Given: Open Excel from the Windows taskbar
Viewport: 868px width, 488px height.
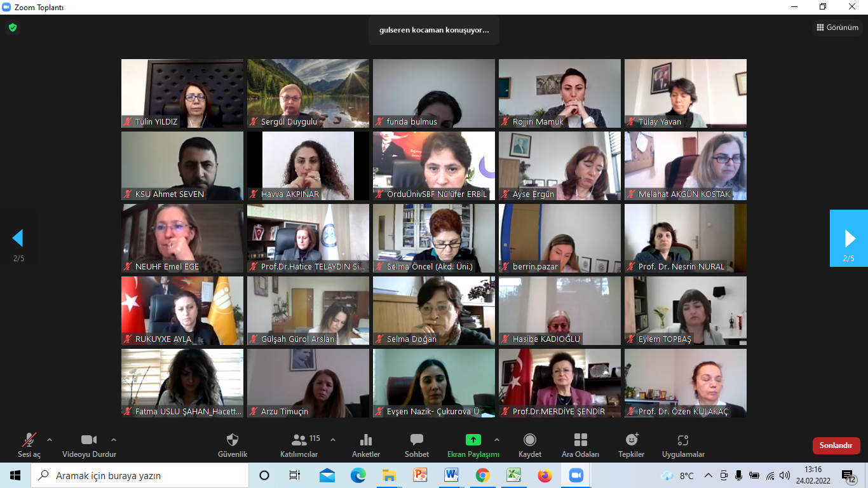Looking at the screenshot, I should 513,475.
